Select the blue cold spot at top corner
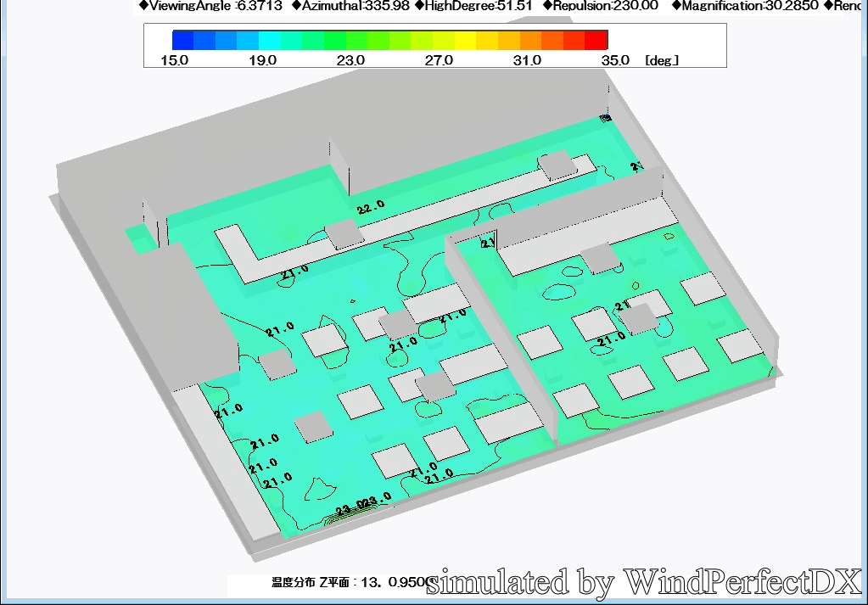The height and width of the screenshot is (605, 868). point(605,117)
